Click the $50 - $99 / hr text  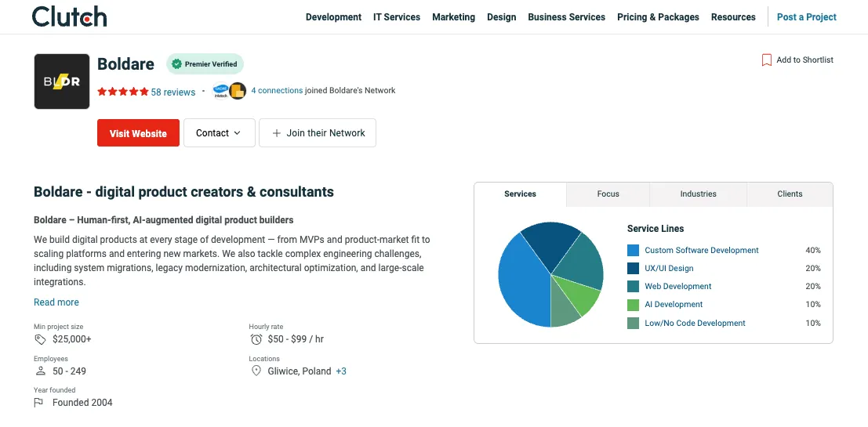pos(296,339)
